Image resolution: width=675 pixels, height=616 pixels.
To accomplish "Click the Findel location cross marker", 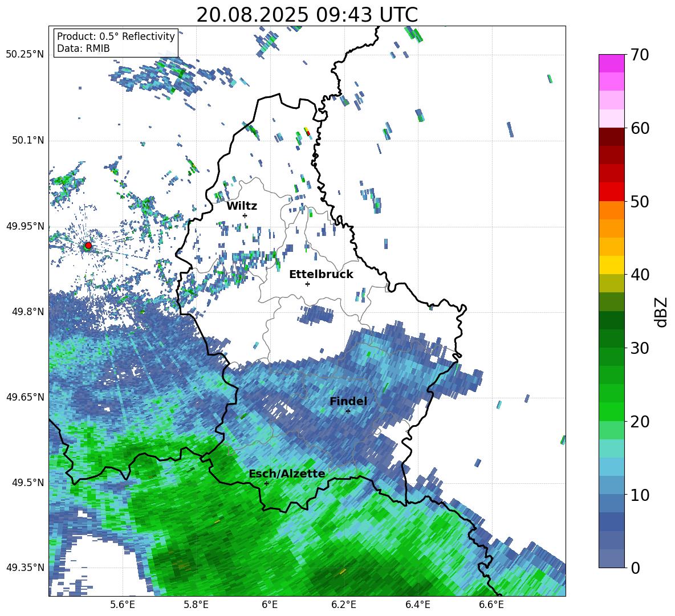I will coord(348,411).
